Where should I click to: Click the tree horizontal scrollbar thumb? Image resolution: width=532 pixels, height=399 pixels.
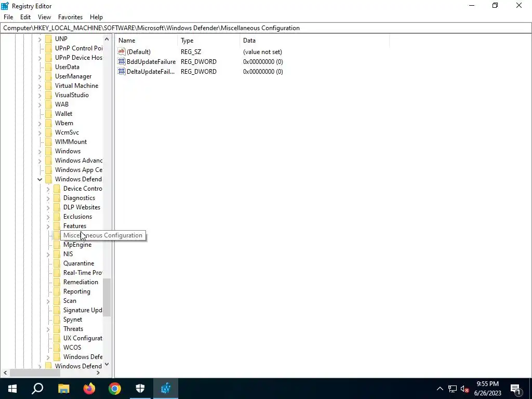coord(35,373)
